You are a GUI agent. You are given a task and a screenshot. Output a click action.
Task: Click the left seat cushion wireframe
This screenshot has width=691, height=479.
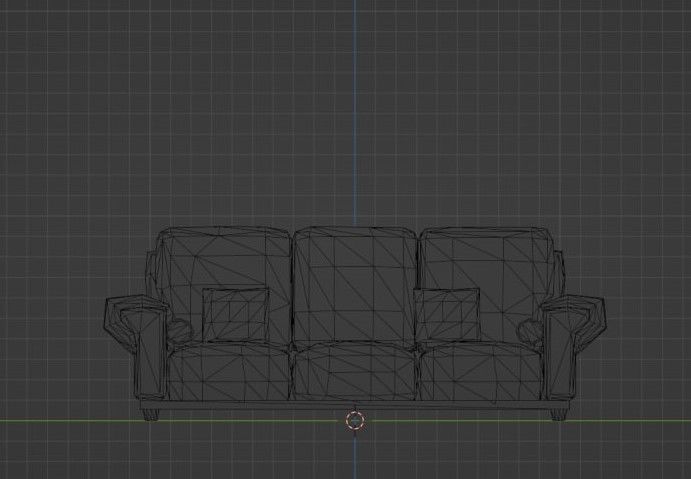pyautogui.click(x=228, y=372)
